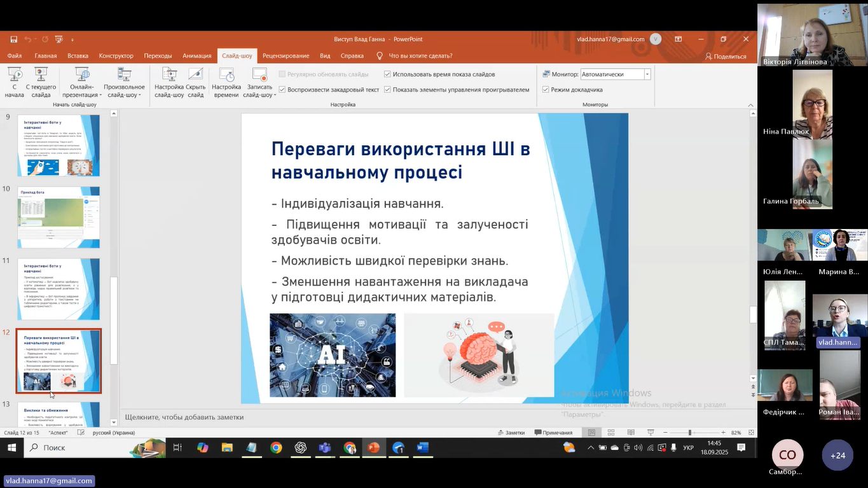
Task: Open the Монитор dropdown list
Action: click(647, 74)
